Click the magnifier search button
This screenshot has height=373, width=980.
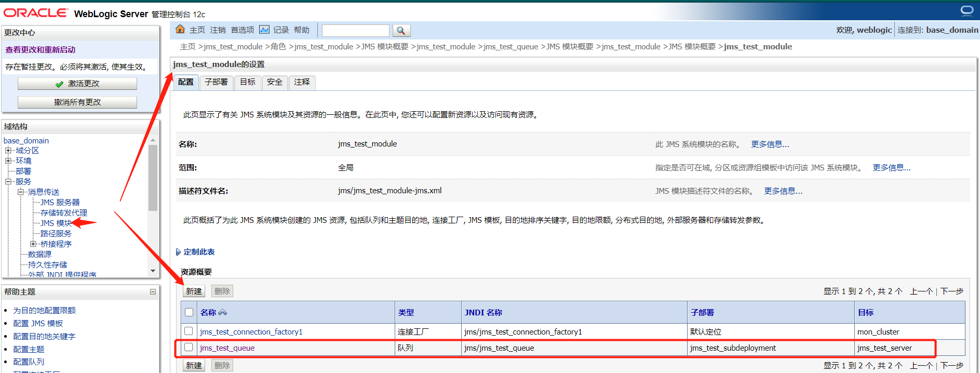click(x=401, y=31)
